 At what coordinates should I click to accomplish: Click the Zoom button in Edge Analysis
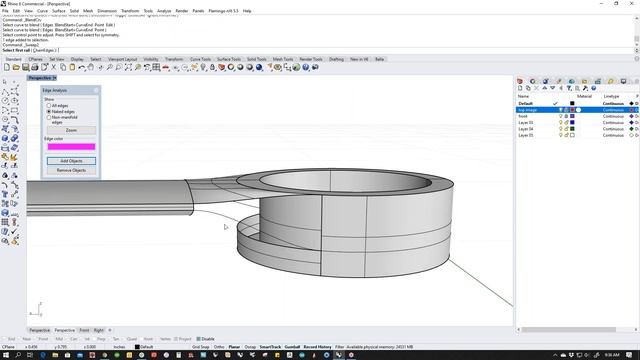71,130
